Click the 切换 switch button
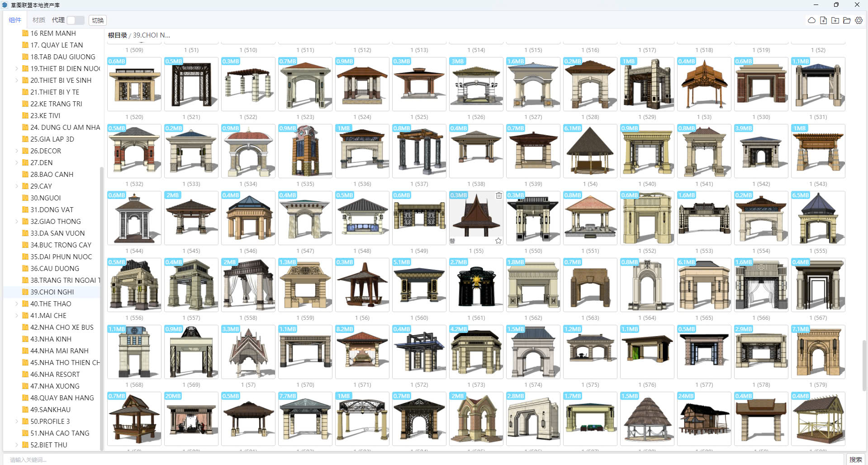 pyautogui.click(x=98, y=20)
